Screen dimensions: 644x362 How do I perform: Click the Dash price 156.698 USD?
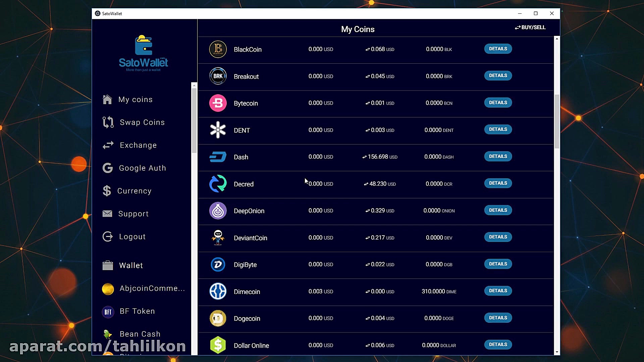380,157
